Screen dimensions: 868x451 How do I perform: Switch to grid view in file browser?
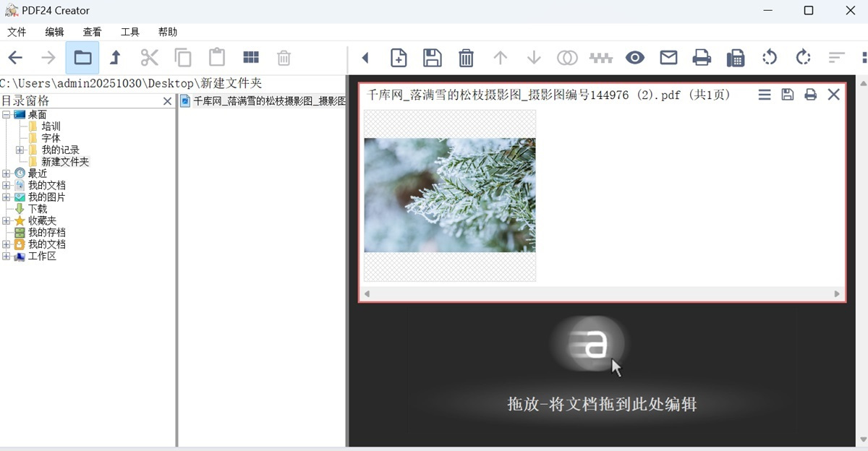coord(250,57)
